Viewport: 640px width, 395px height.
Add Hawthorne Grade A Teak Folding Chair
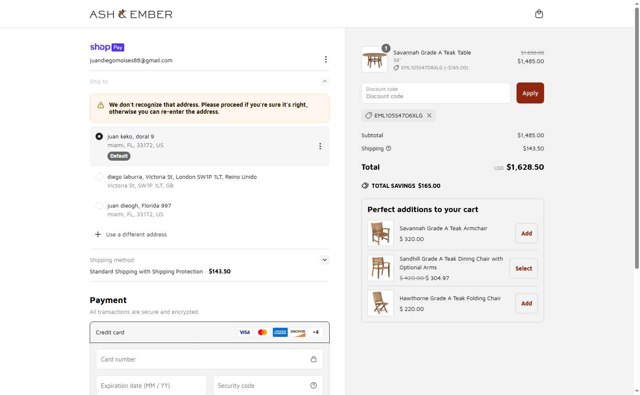tap(526, 304)
